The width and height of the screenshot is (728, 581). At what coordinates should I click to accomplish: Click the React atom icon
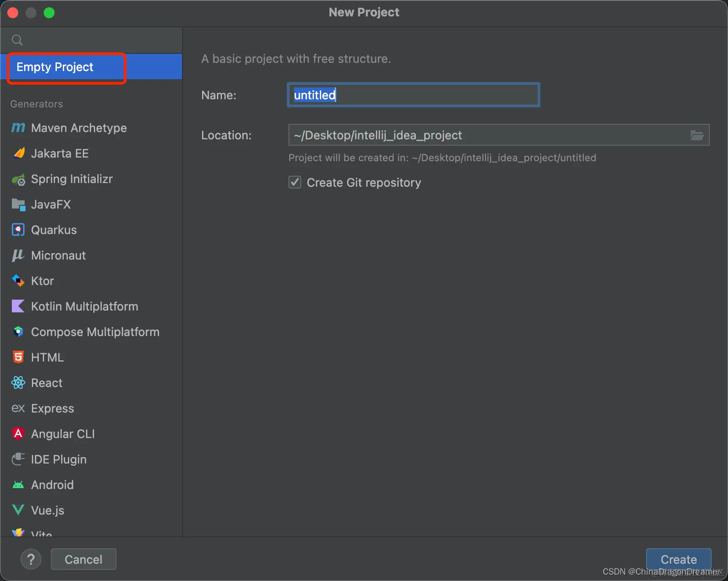18,383
